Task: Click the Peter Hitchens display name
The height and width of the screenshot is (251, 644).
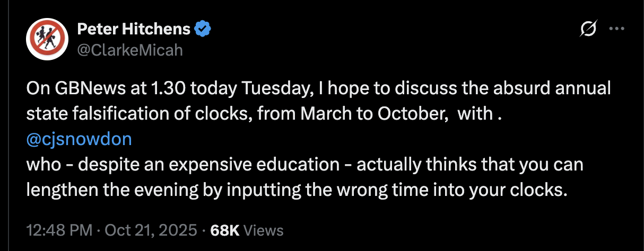Action: pos(134,29)
